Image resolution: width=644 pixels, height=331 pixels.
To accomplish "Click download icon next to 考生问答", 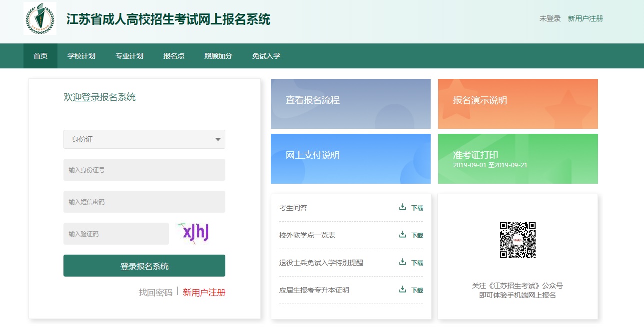I will [x=403, y=207].
